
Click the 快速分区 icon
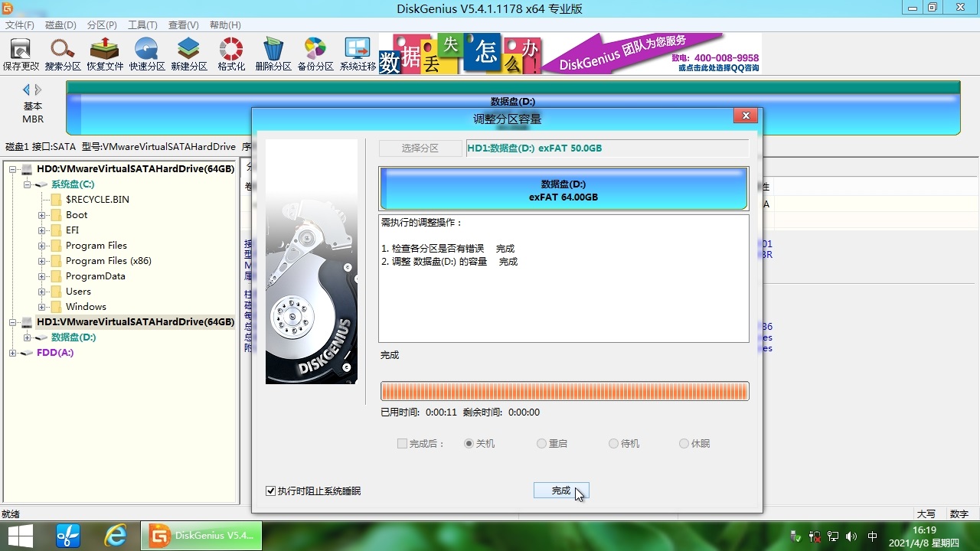146,53
